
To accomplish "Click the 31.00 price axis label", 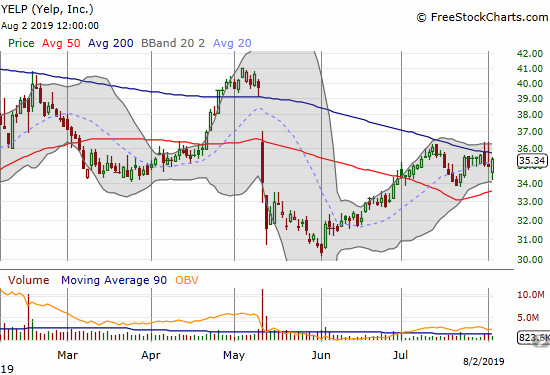I will (530, 240).
